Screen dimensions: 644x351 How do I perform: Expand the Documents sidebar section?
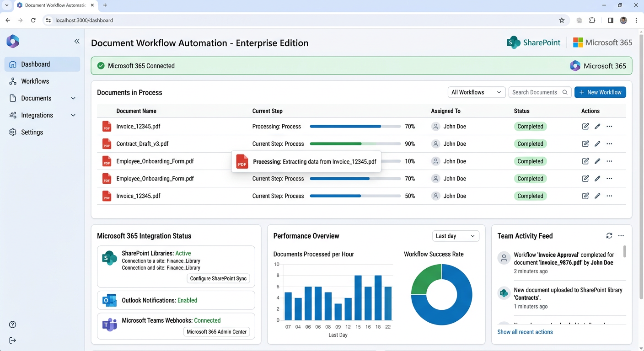click(42, 98)
